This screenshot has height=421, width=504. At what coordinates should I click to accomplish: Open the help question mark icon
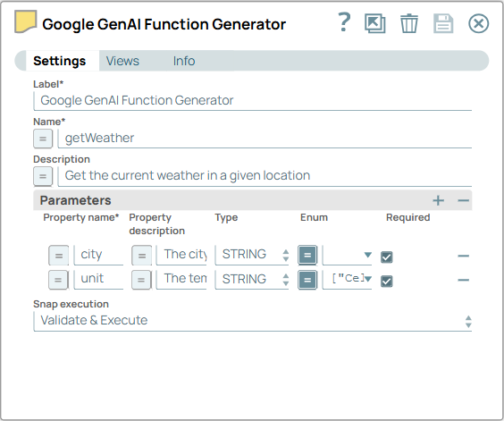coord(344,22)
